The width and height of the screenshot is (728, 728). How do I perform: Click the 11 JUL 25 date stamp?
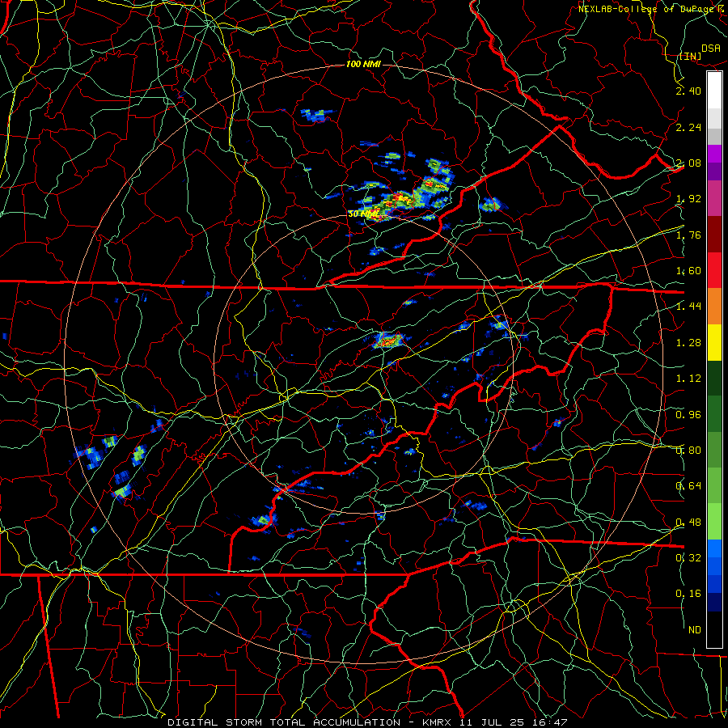pos(492,722)
